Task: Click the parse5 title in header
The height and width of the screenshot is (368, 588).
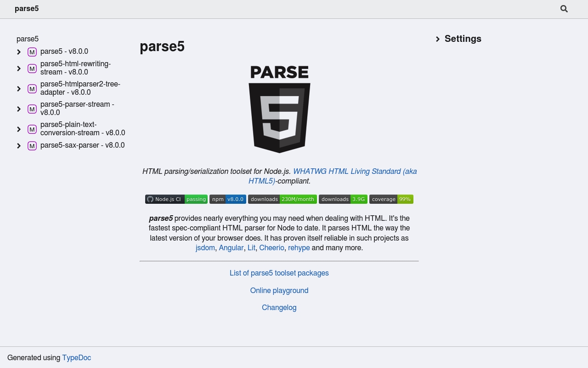Action: [x=27, y=9]
